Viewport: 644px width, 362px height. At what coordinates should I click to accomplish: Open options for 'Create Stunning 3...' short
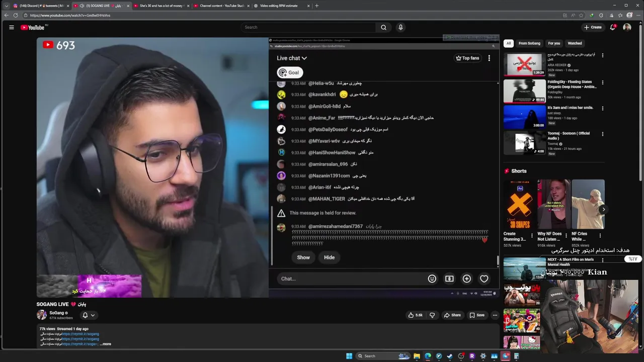point(532,235)
